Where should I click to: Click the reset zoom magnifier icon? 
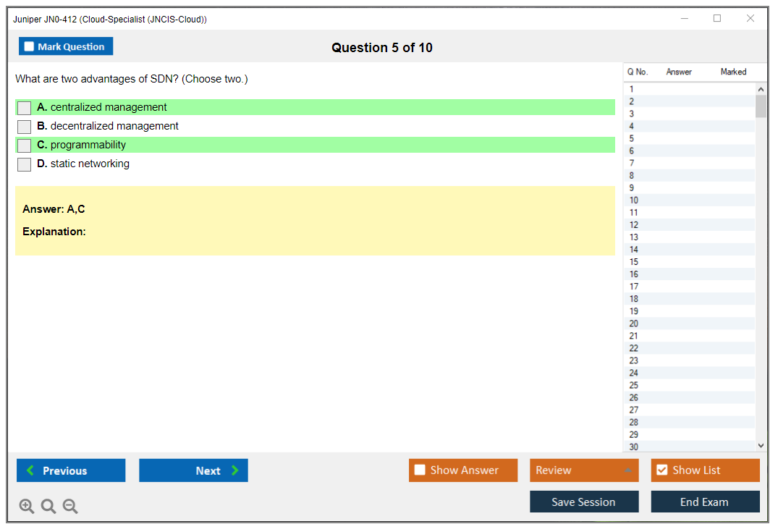(x=48, y=507)
